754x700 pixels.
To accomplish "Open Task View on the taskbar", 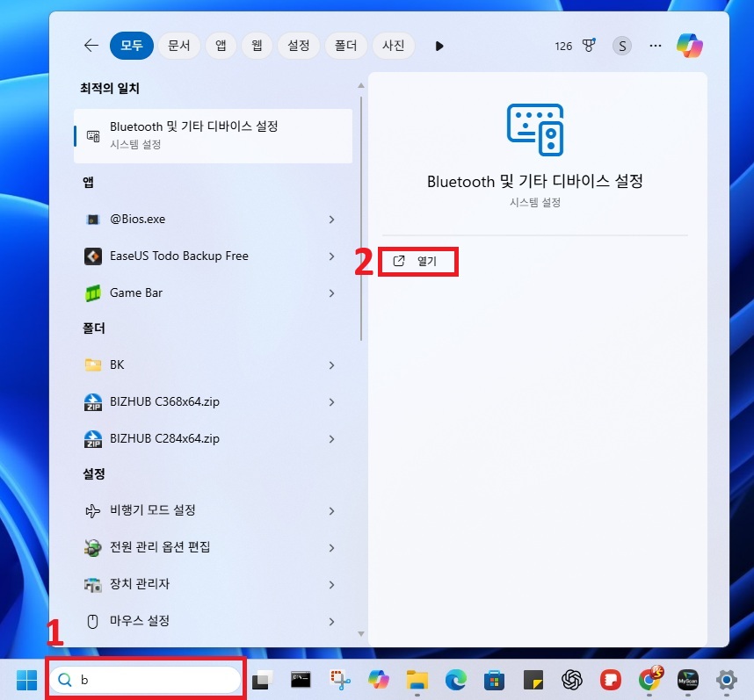I will 262,680.
